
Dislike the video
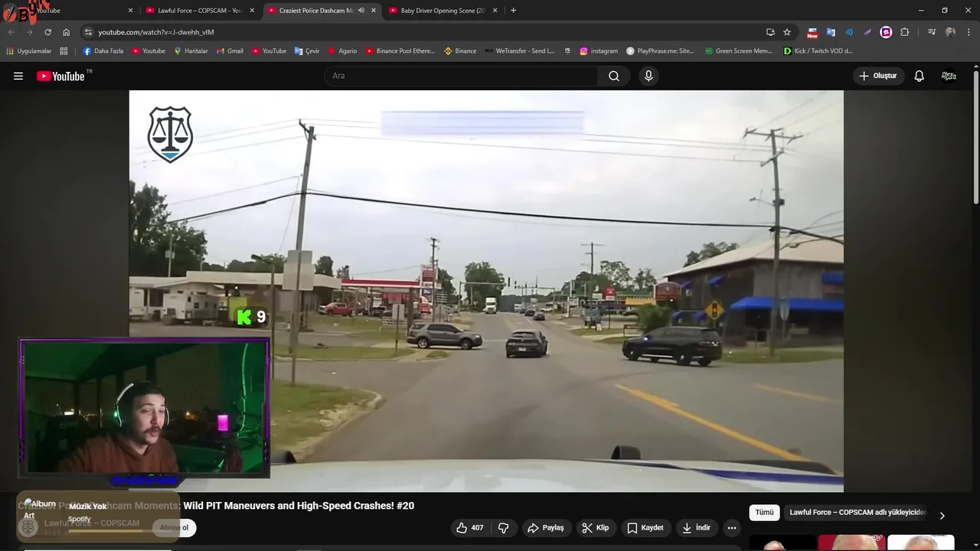pos(504,527)
